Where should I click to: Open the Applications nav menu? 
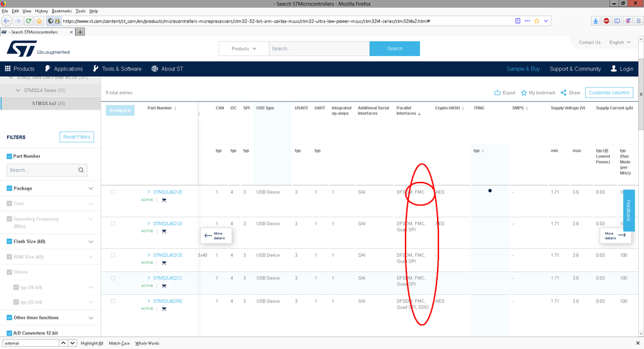pyautogui.click(x=64, y=68)
